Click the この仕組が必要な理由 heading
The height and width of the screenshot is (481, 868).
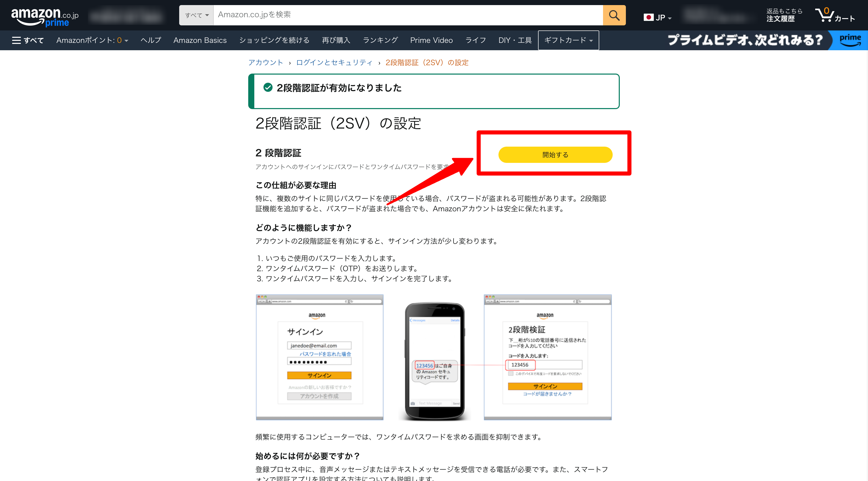[296, 185]
